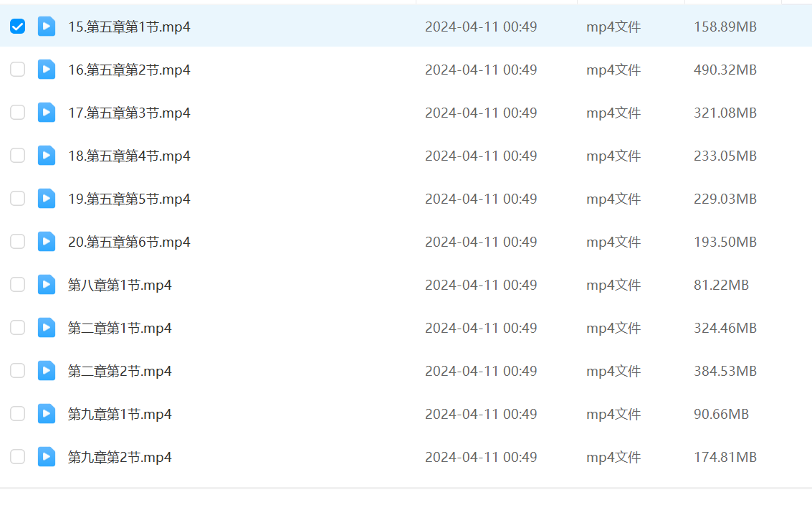Click the blue play icon for 20.第五章第6节.mp4
Screen dimensions: 812x505
tap(47, 242)
